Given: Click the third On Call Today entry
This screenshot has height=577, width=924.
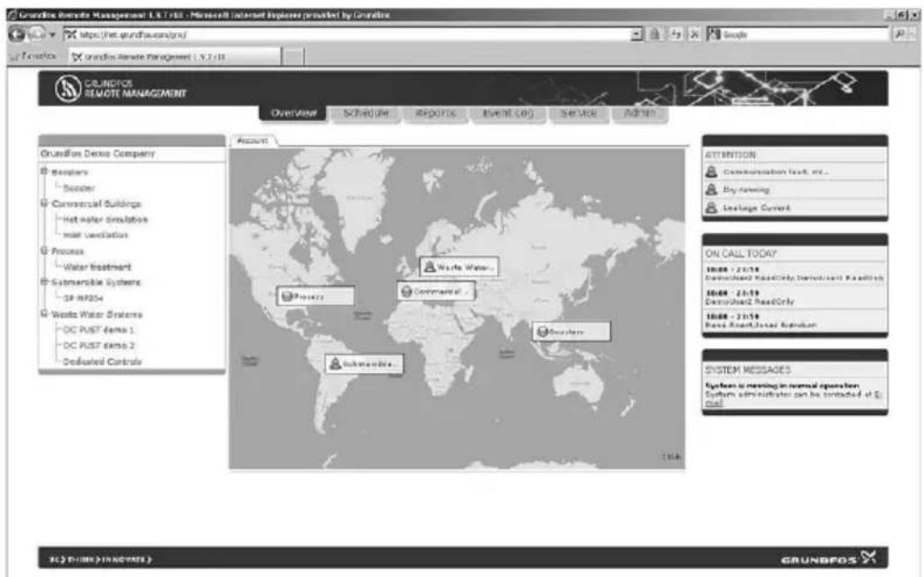Looking at the screenshot, I should pos(795,321).
